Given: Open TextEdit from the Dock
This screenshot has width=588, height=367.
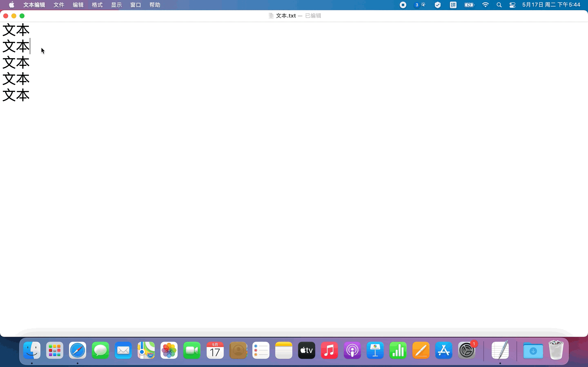Looking at the screenshot, I should (500, 350).
